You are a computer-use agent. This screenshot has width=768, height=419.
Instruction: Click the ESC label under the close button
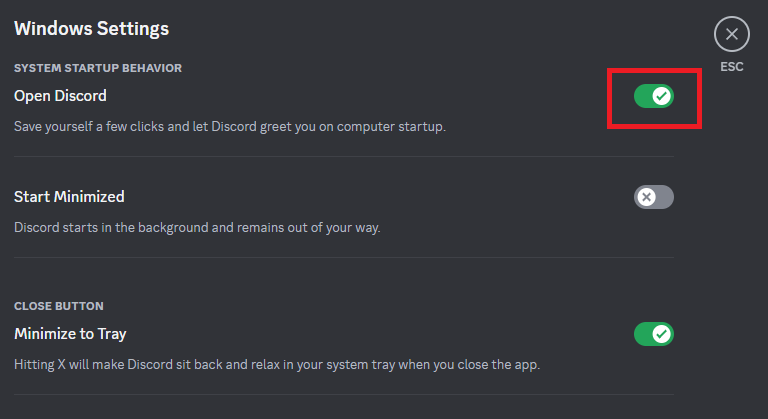[x=731, y=68]
